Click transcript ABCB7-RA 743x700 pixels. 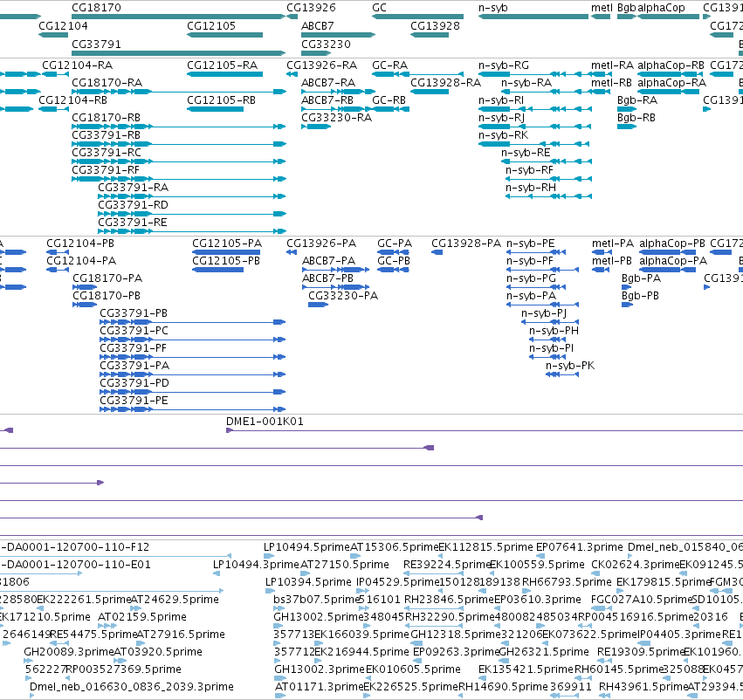tap(339, 92)
